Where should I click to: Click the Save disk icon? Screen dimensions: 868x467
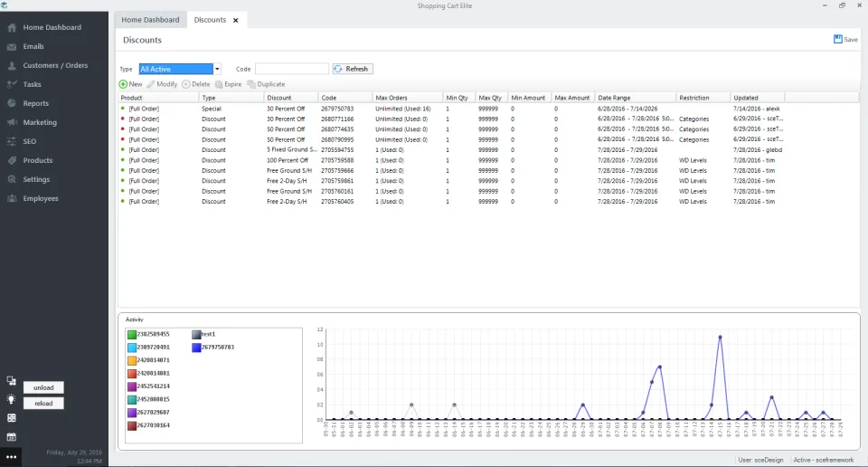[x=838, y=39]
